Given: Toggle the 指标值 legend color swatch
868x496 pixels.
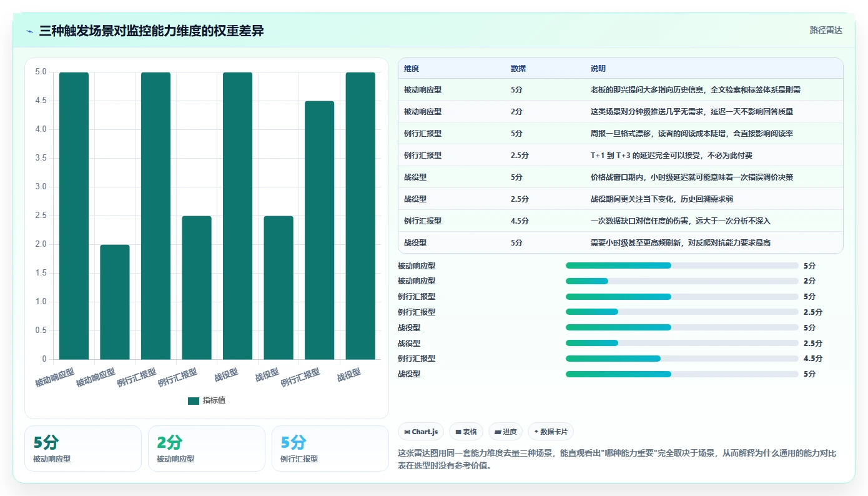Looking at the screenshot, I should [194, 400].
